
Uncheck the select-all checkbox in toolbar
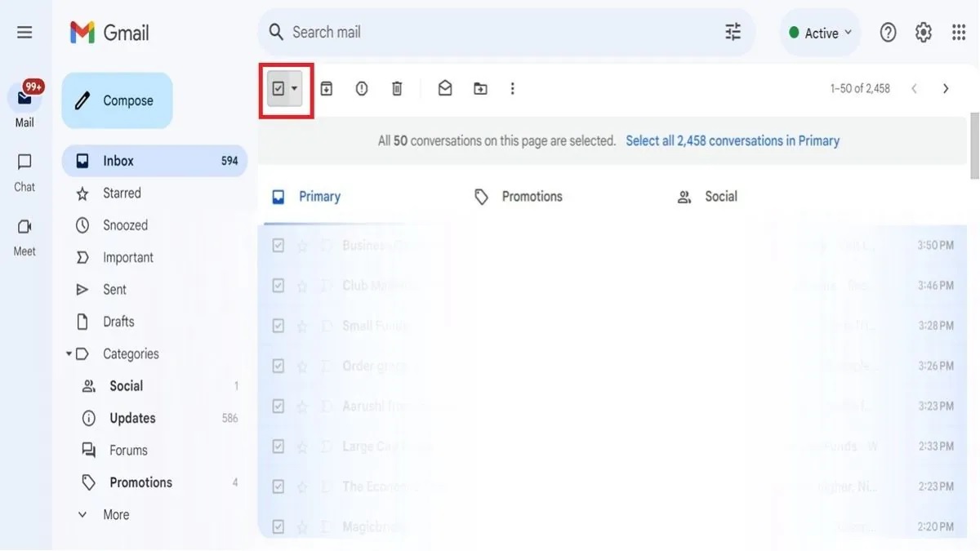(278, 88)
